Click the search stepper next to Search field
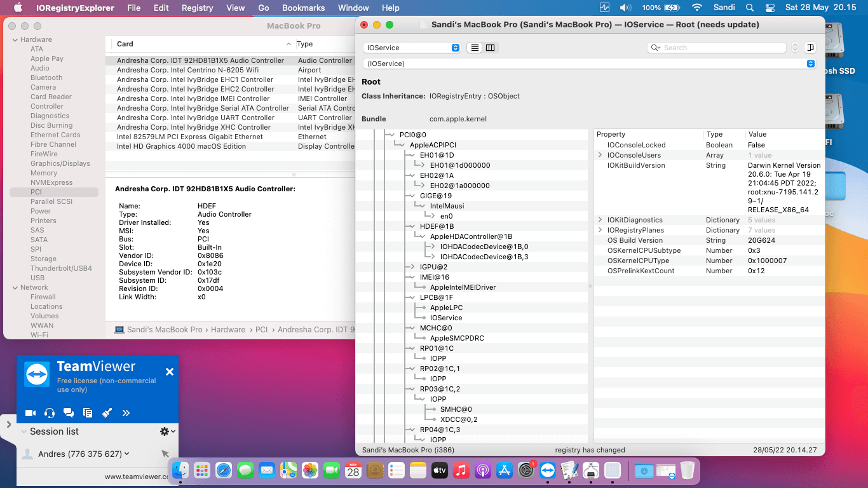The height and width of the screenshot is (488, 868). click(x=795, y=48)
